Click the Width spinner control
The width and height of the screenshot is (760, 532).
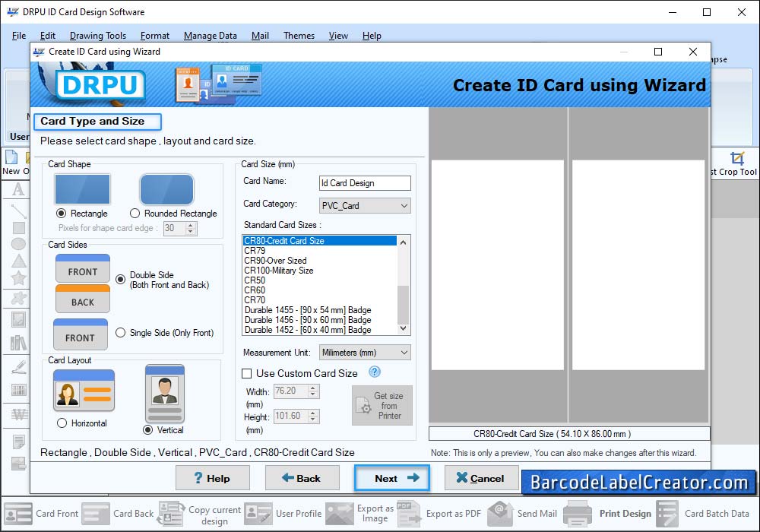point(313,391)
